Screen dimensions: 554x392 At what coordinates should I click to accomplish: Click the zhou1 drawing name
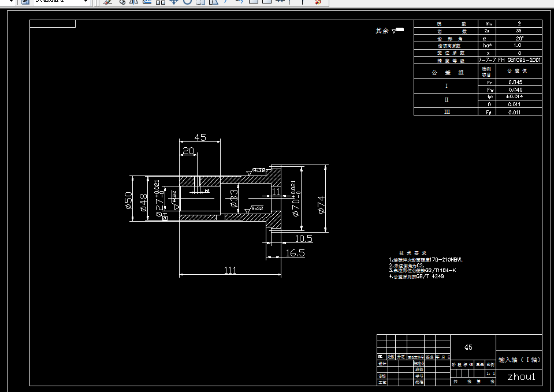pyautogui.click(x=521, y=376)
